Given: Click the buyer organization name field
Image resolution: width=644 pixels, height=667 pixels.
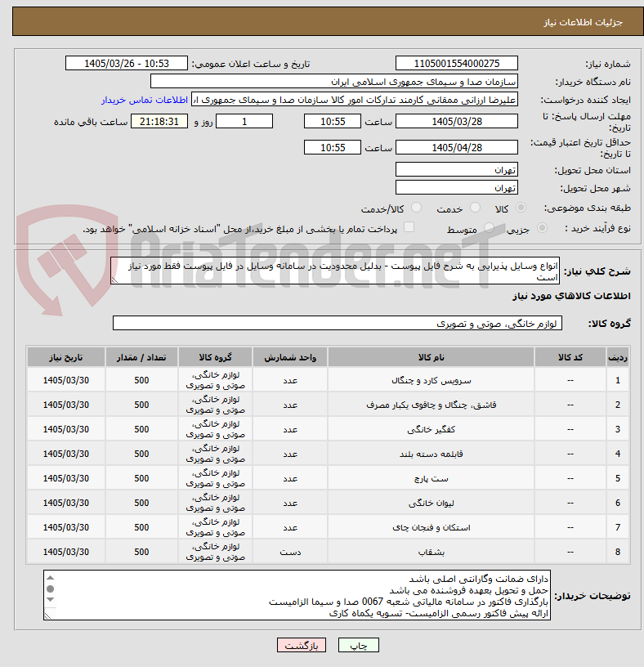Looking at the screenshot, I should click(334, 81).
